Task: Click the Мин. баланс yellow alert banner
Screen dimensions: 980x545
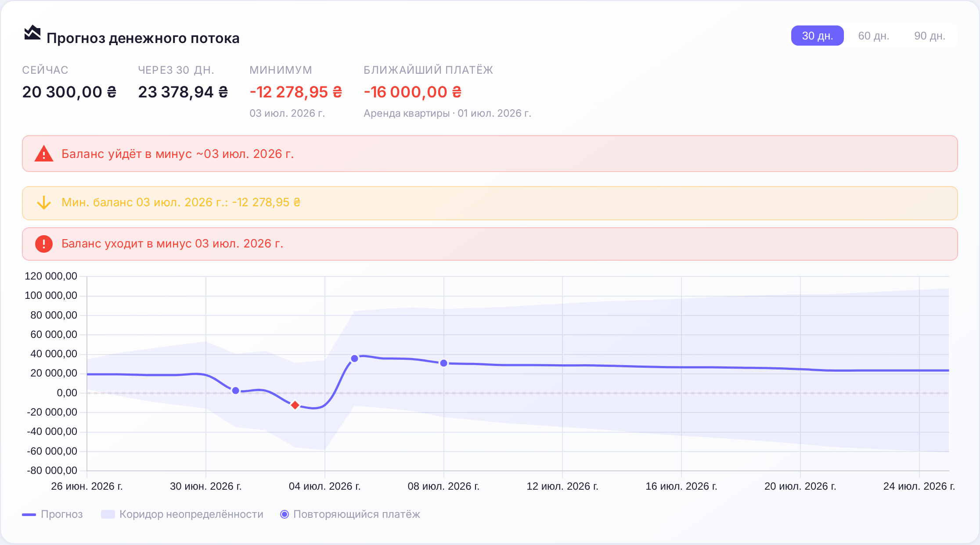Action: coord(490,203)
